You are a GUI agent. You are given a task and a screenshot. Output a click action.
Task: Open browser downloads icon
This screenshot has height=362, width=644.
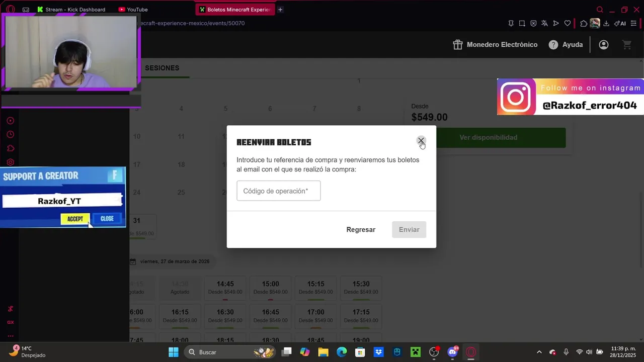[606, 23]
